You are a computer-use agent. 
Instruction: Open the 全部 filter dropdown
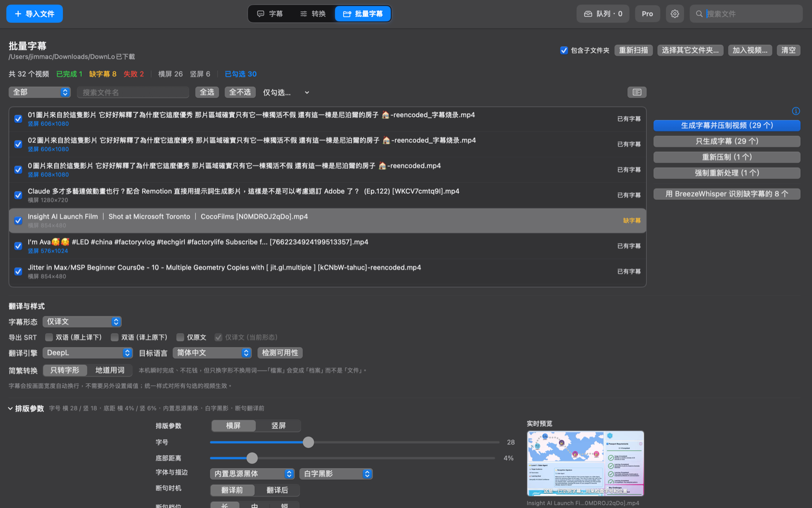click(x=40, y=92)
